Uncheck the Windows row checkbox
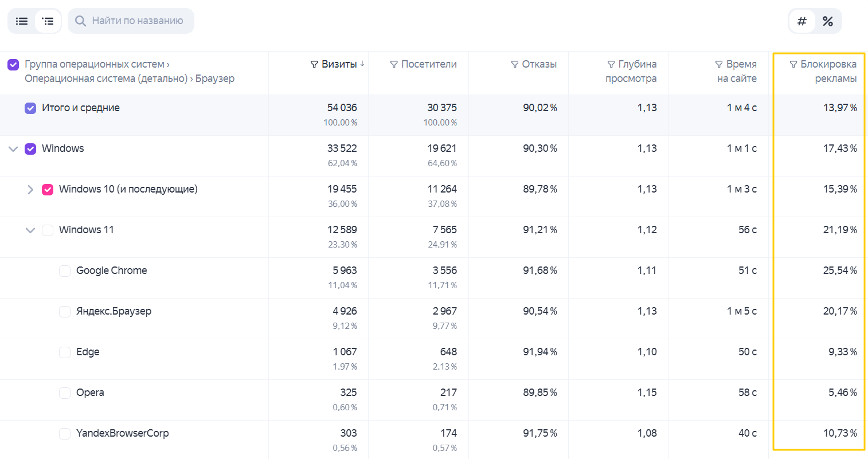Viewport: 868px width, 459px height. [x=30, y=149]
